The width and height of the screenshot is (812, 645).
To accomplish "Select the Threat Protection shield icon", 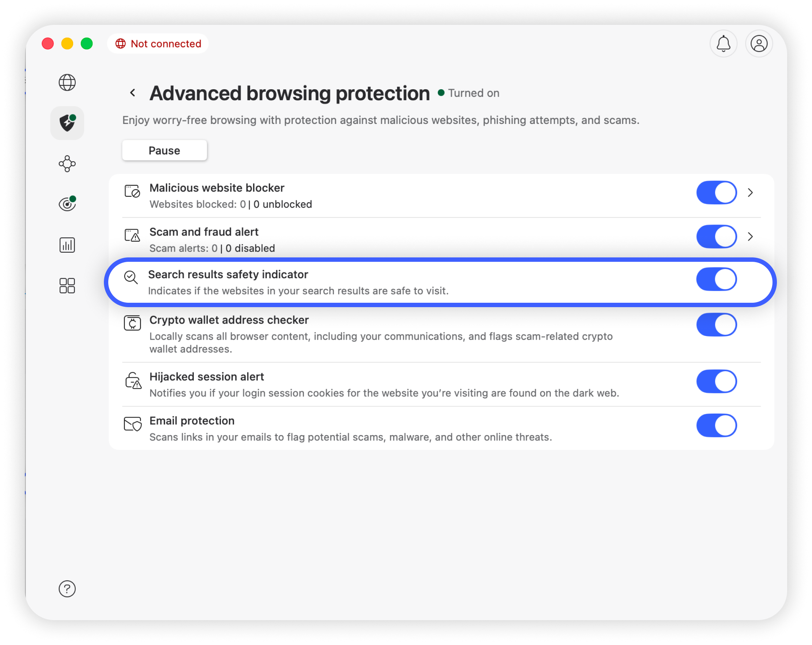I will pos(67,123).
